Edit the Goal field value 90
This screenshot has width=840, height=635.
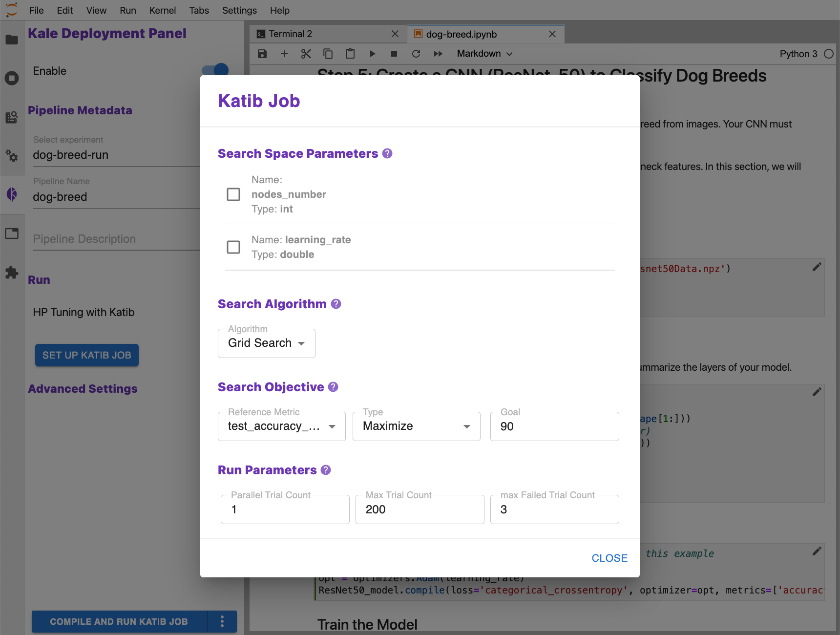tap(555, 426)
